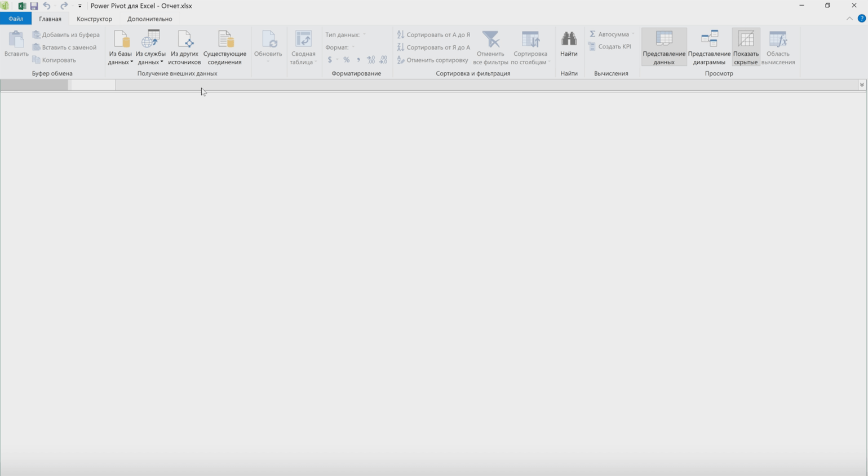Click the Копировать command
This screenshot has width=868, height=476.
coord(54,60)
